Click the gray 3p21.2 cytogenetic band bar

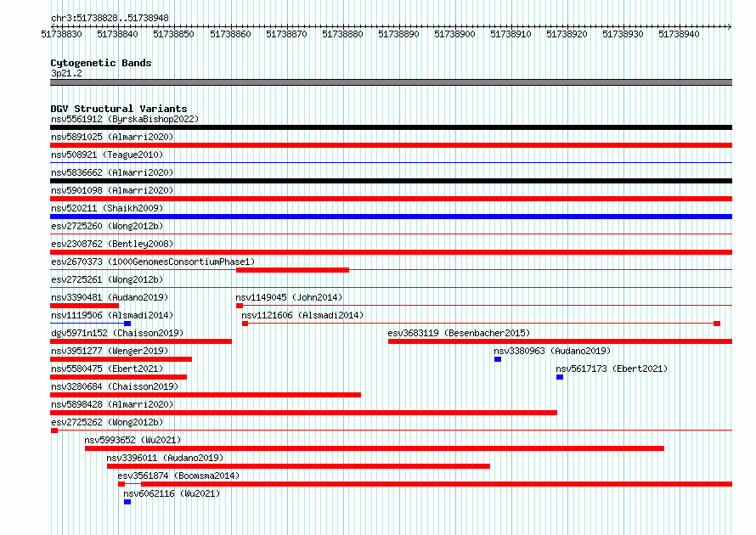[x=391, y=82]
